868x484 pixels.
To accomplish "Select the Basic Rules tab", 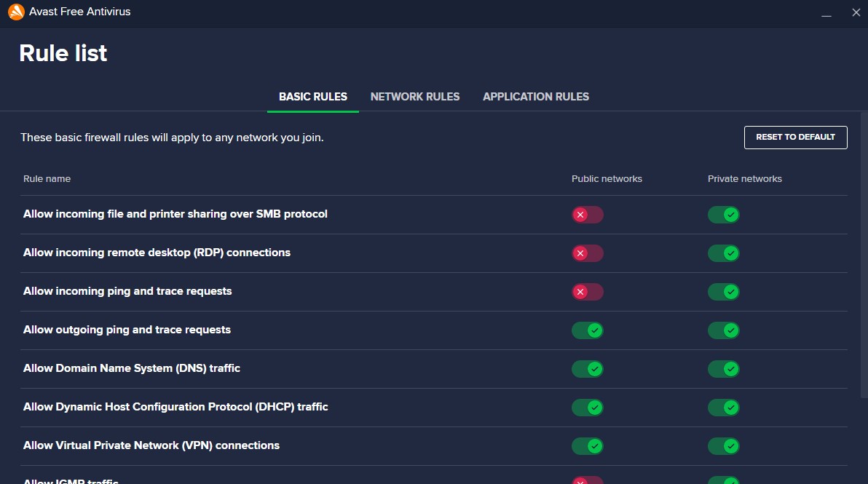I will point(313,96).
